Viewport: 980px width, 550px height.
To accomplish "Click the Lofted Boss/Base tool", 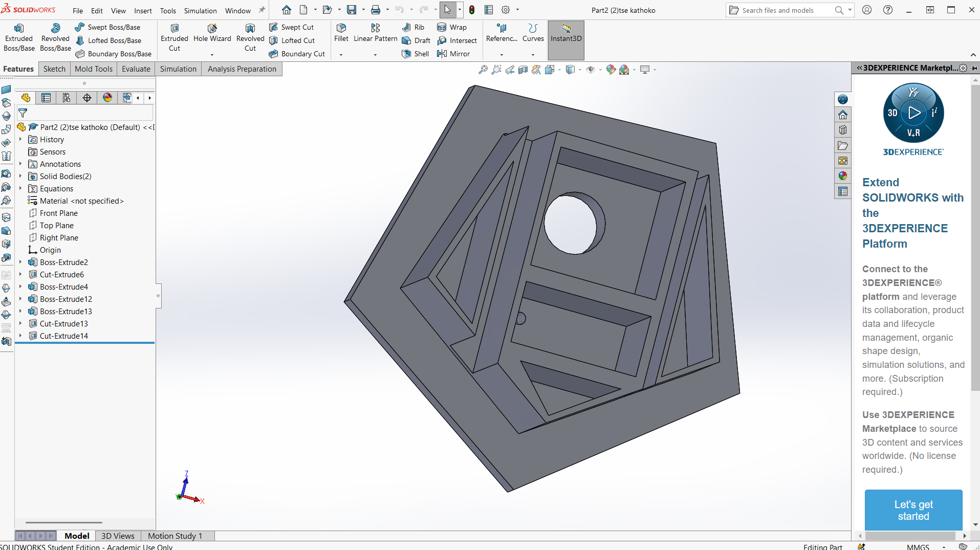I will [108, 40].
